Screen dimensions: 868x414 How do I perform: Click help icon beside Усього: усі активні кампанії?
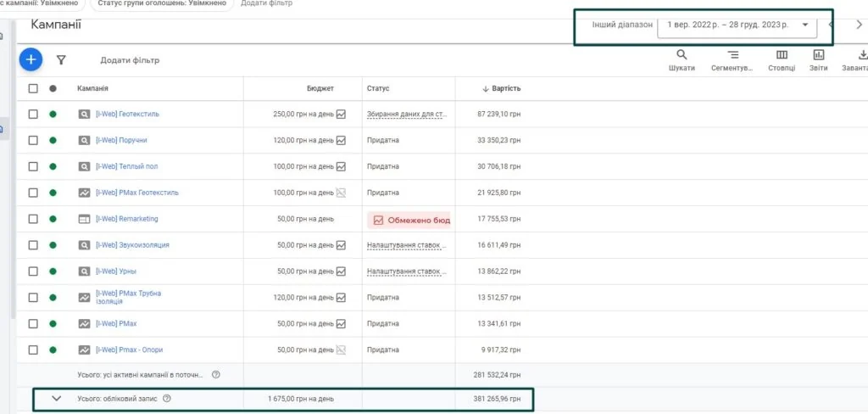tap(216, 375)
